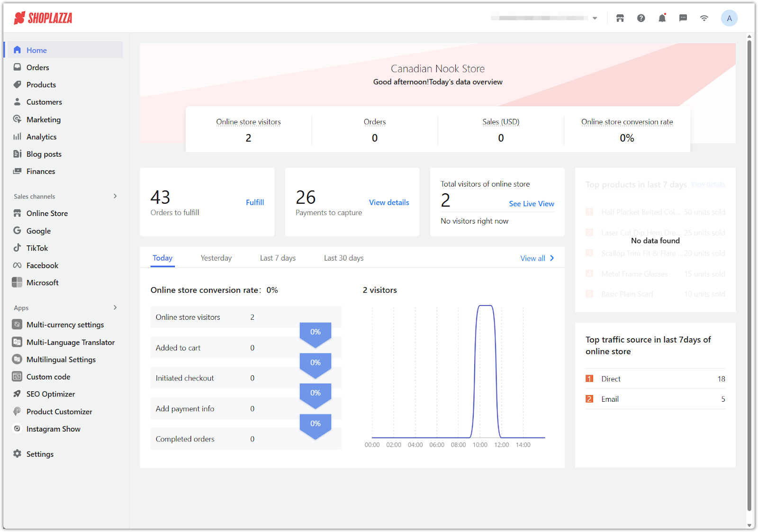Click the page vertical scrollbar
Screen dimensions: 758x532
749,275
